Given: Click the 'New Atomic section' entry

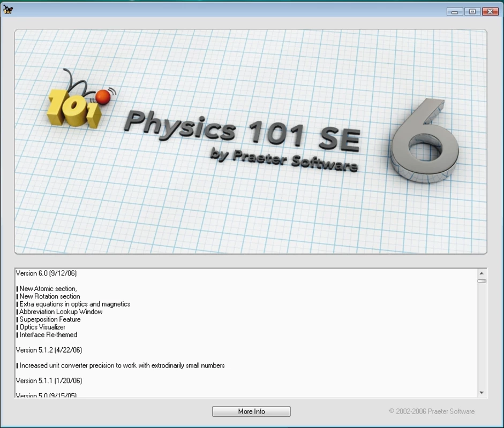Looking at the screenshot, I should click(48, 289).
